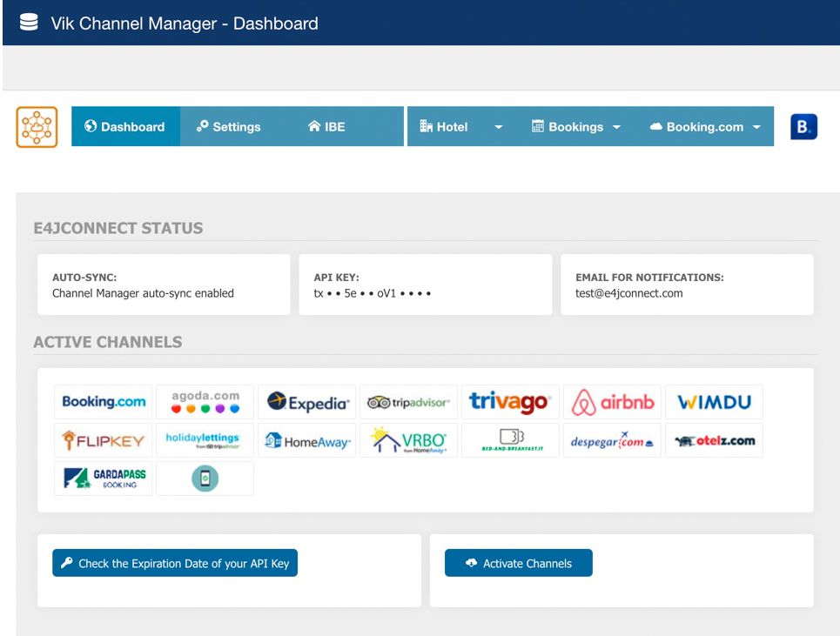Select the despegar.com channel logo
This screenshot has height=636, width=840.
coord(612,440)
